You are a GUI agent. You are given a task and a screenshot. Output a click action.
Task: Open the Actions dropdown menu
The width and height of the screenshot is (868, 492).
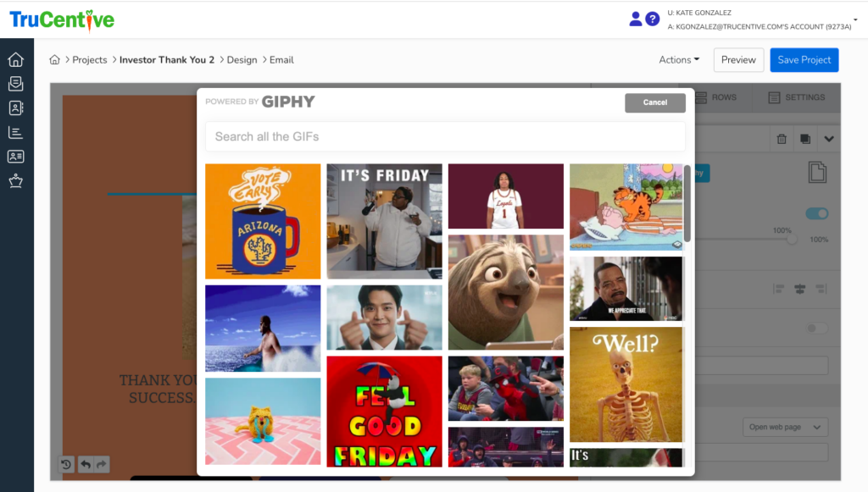pyautogui.click(x=679, y=60)
